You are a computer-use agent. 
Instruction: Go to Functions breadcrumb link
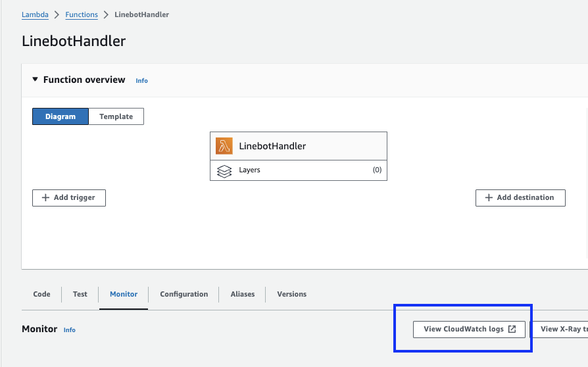pyautogui.click(x=82, y=14)
